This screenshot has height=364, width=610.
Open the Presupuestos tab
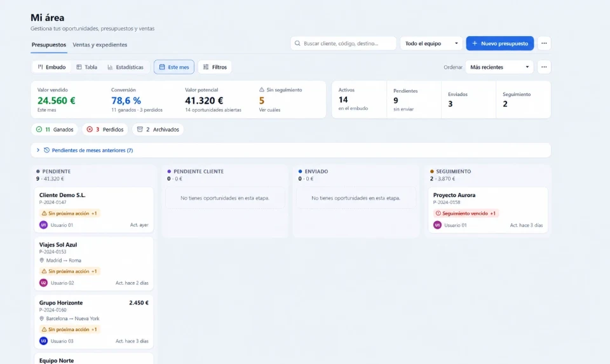(49, 44)
